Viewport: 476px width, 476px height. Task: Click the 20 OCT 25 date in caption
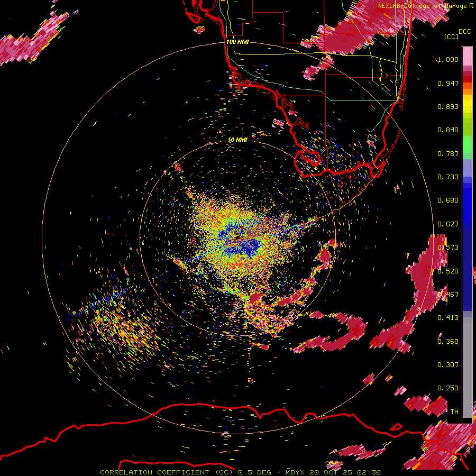point(332,472)
